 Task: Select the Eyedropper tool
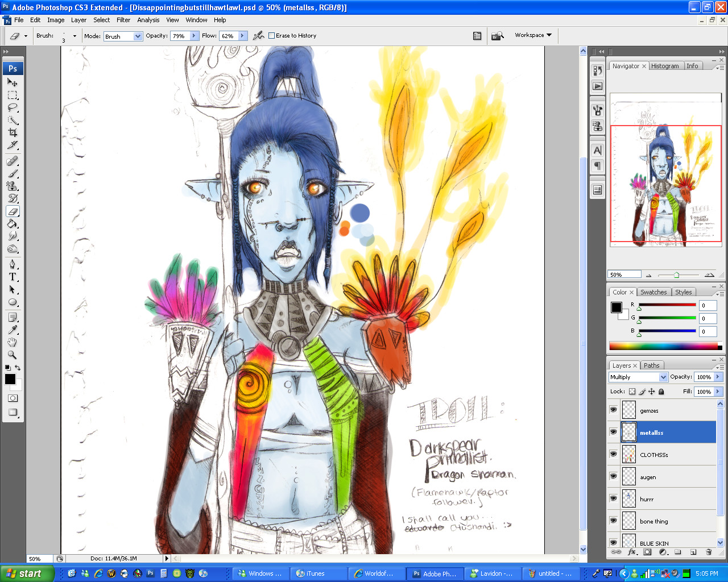pos(13,330)
